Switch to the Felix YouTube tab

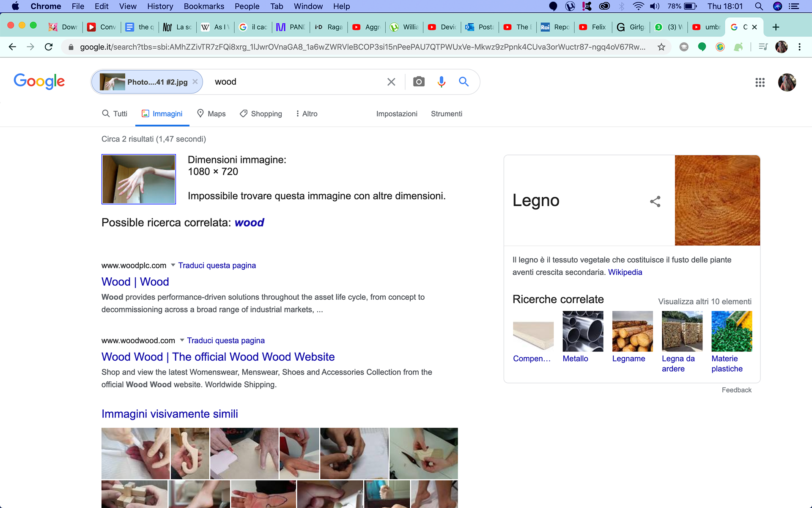point(593,27)
